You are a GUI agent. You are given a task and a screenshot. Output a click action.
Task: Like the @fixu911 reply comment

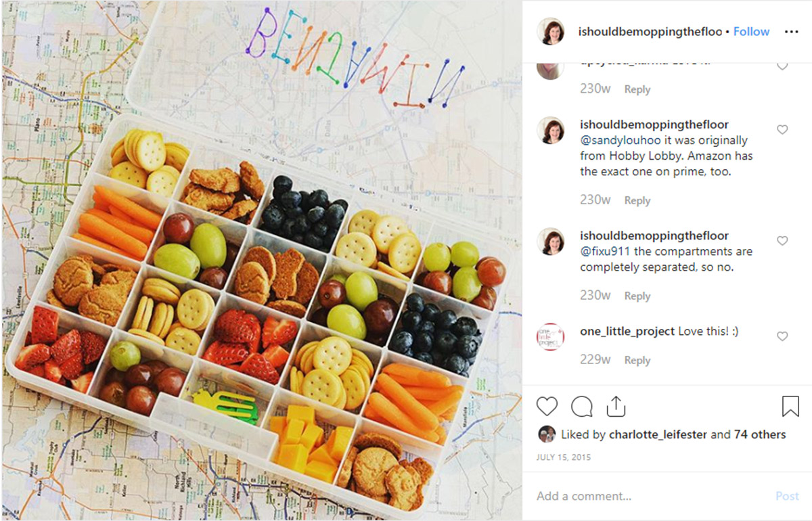point(782,241)
